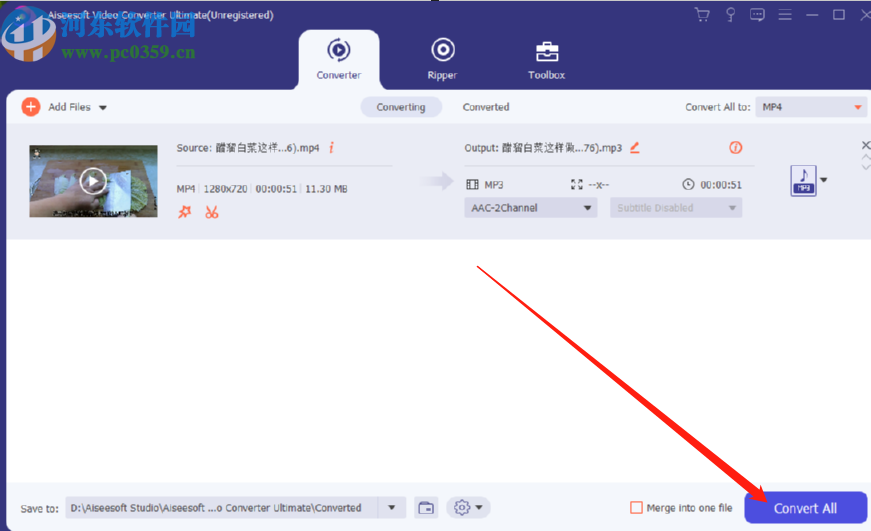Open the AAC-2Channel audio track dropdown

pyautogui.click(x=530, y=208)
